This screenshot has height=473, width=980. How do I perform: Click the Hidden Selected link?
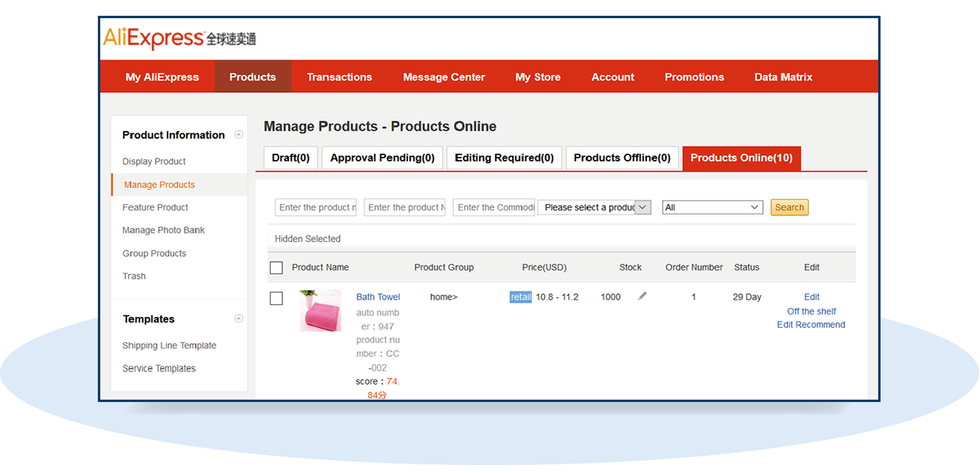point(308,239)
